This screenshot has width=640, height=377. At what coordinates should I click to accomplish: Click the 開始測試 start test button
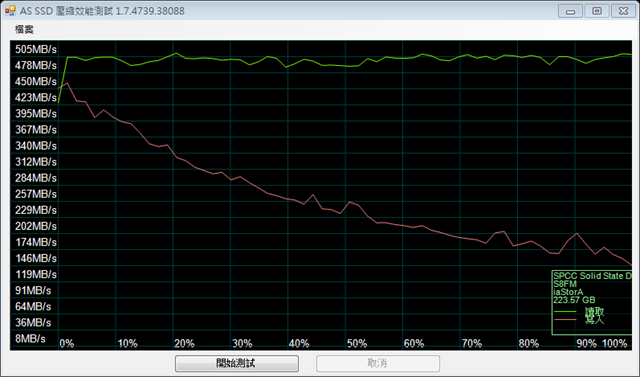click(237, 363)
